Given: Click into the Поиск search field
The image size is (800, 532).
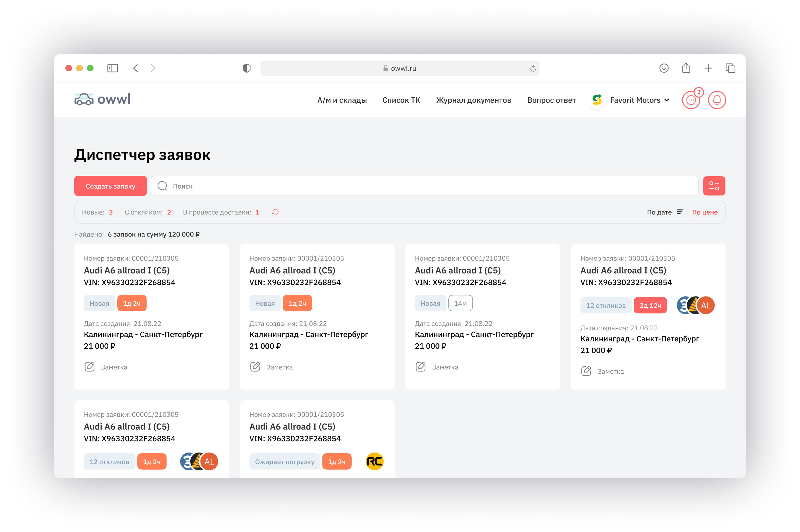Looking at the screenshot, I should coord(425,186).
